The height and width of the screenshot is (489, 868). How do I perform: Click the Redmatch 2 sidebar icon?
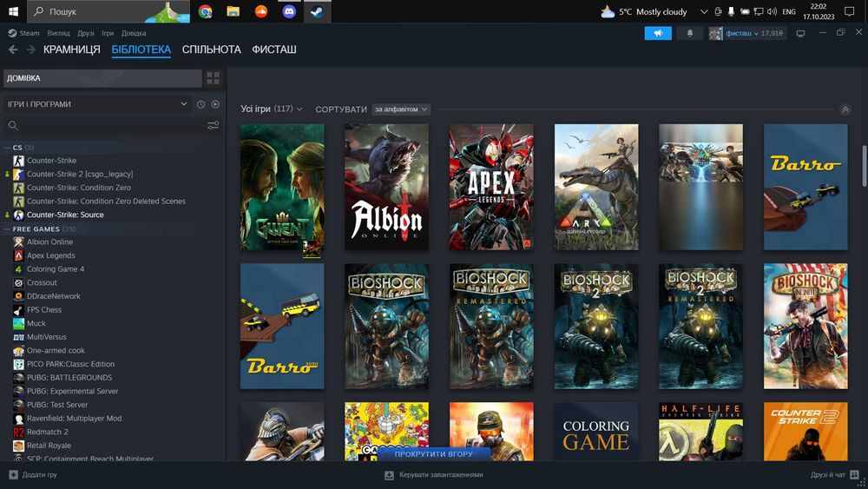(x=19, y=432)
